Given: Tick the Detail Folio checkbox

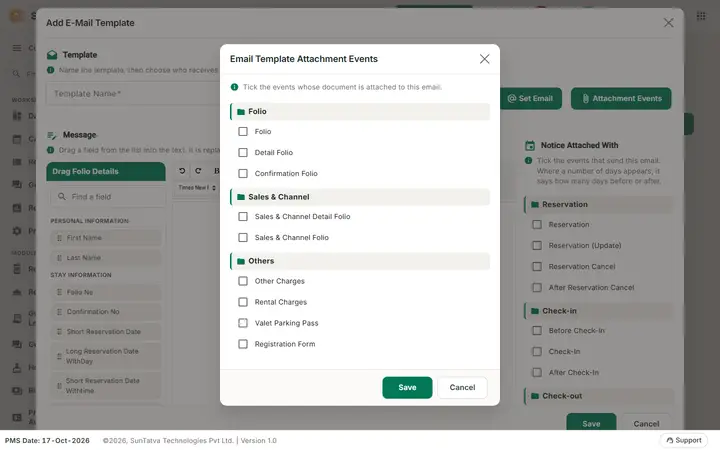Looking at the screenshot, I should (243, 152).
